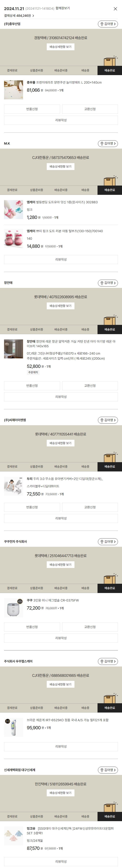
Task: Open 김아영 address button for (주)충우산업
Action: coord(108,24)
